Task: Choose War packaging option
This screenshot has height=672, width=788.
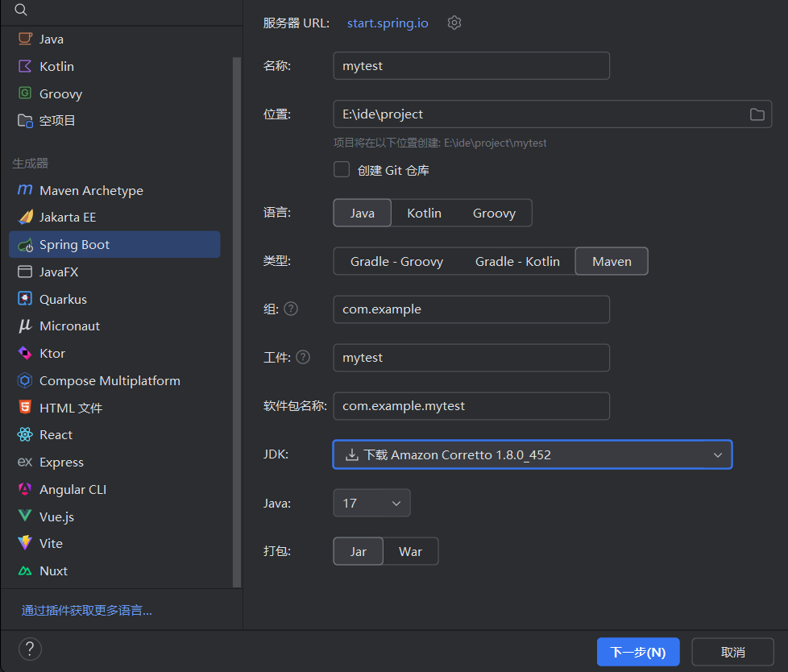Action: 410,551
